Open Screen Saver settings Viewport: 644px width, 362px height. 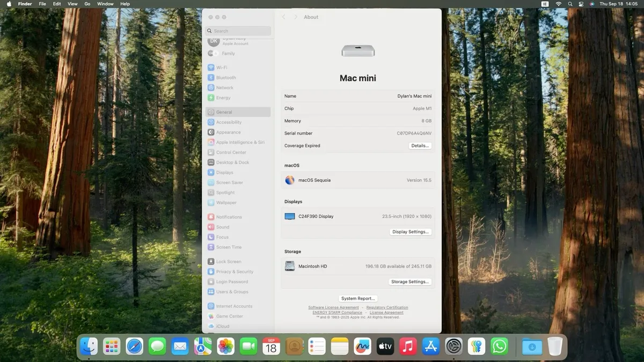238,182
